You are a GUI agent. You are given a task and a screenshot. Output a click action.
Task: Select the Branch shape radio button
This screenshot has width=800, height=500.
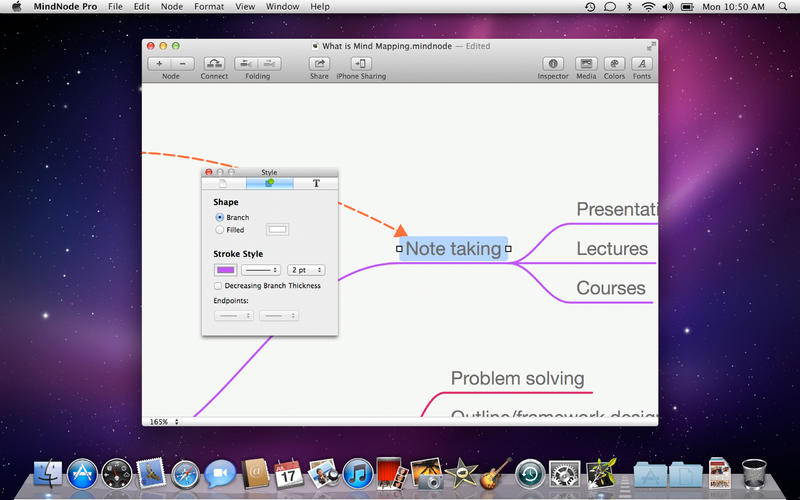coord(220,217)
